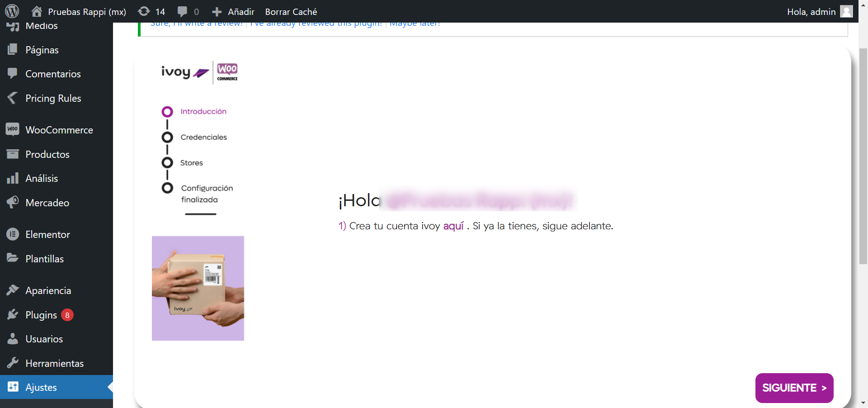Open the Pruebas Rappi (mx) site link

pos(87,12)
